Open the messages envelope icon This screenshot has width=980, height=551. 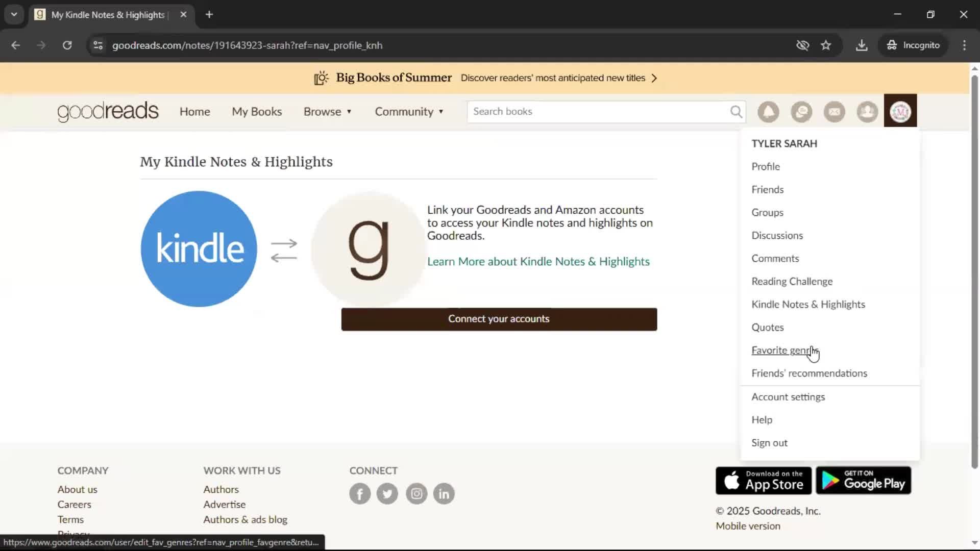[835, 111]
